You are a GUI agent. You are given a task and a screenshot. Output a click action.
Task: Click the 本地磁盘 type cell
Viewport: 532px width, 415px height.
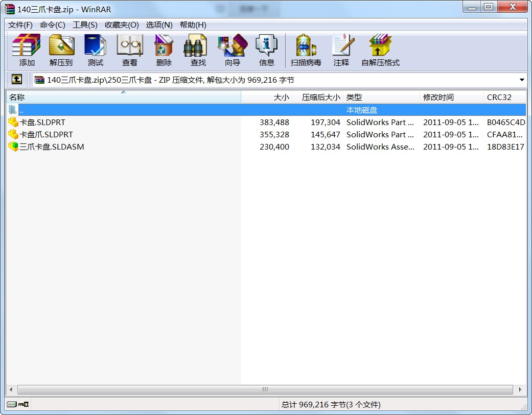(x=362, y=110)
